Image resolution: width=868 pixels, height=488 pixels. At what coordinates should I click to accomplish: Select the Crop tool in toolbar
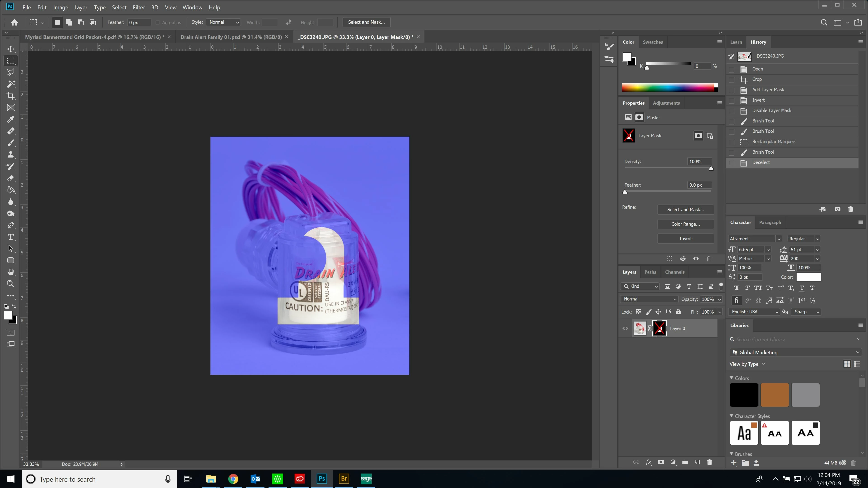11,96
